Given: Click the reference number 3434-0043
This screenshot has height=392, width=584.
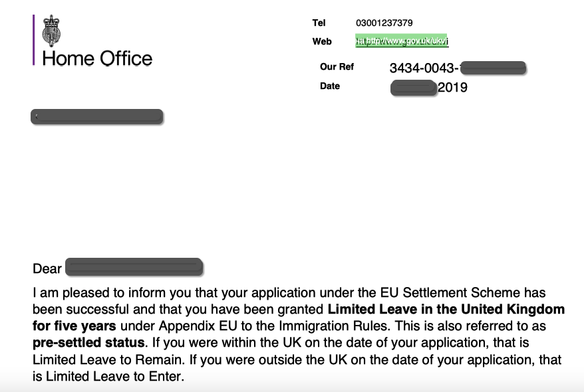Looking at the screenshot, I should [x=424, y=68].
